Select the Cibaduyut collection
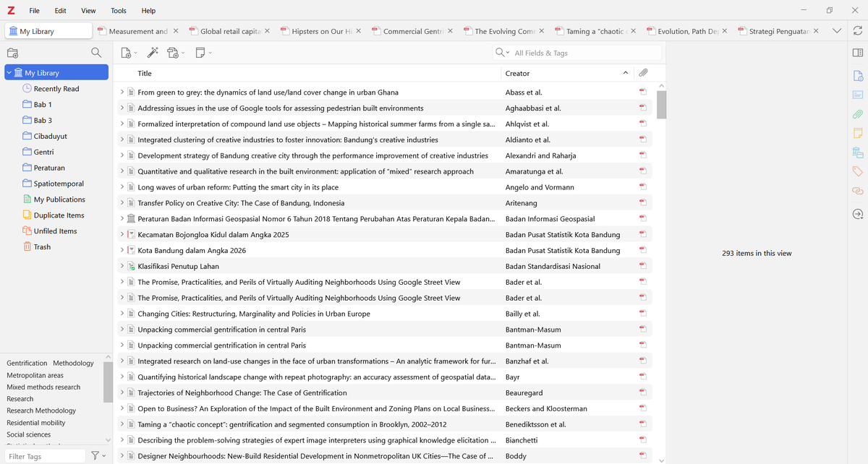The height and width of the screenshot is (464, 868). click(51, 136)
